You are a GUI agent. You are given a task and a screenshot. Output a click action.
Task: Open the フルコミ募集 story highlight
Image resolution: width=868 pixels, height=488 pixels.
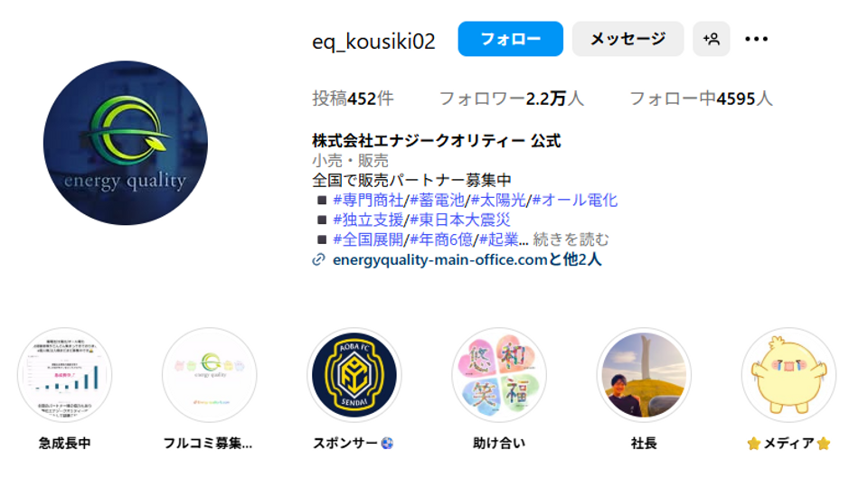click(x=209, y=375)
